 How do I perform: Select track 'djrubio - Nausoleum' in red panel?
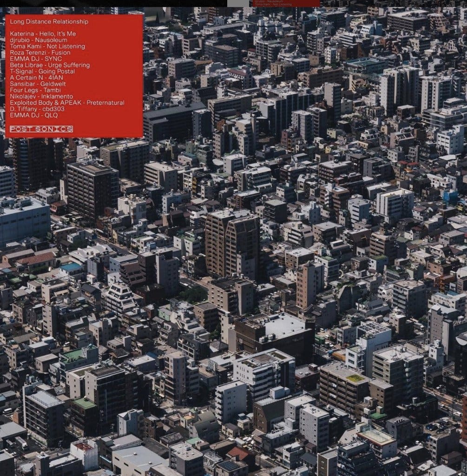(x=39, y=40)
